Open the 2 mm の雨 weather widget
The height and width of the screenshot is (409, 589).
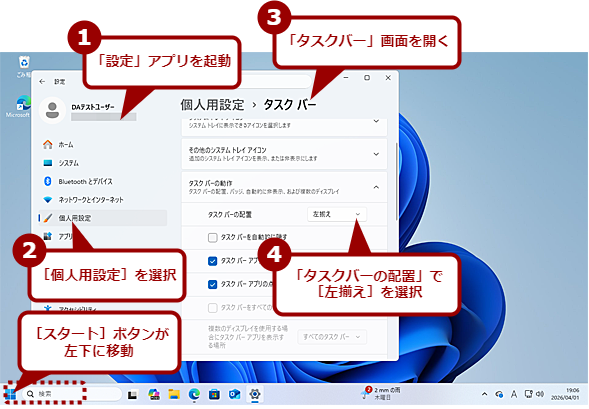coord(381,393)
